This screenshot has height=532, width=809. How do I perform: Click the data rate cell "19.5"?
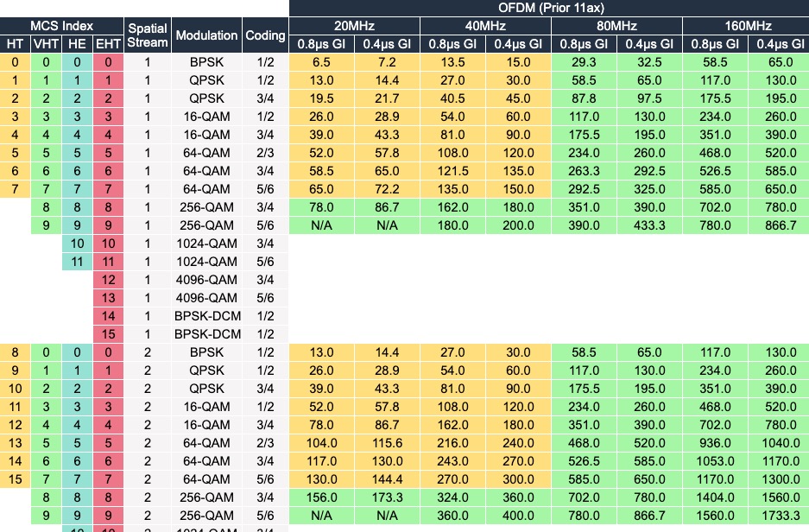tap(321, 98)
